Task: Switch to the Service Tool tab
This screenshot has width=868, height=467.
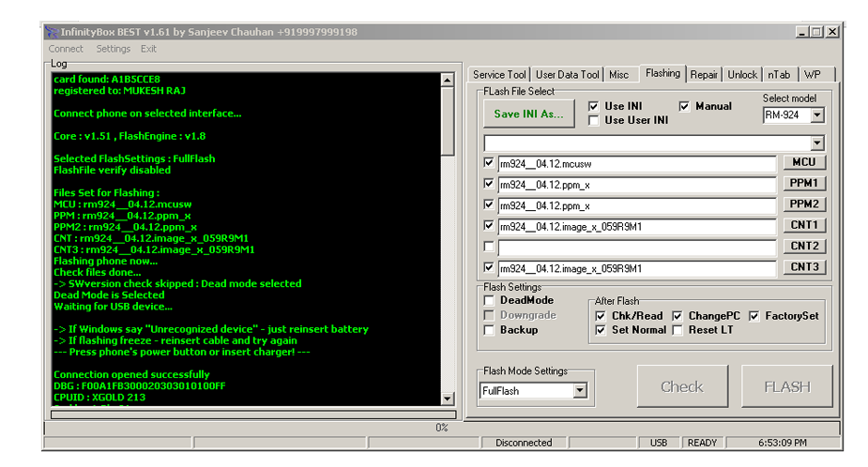Action: [499, 75]
